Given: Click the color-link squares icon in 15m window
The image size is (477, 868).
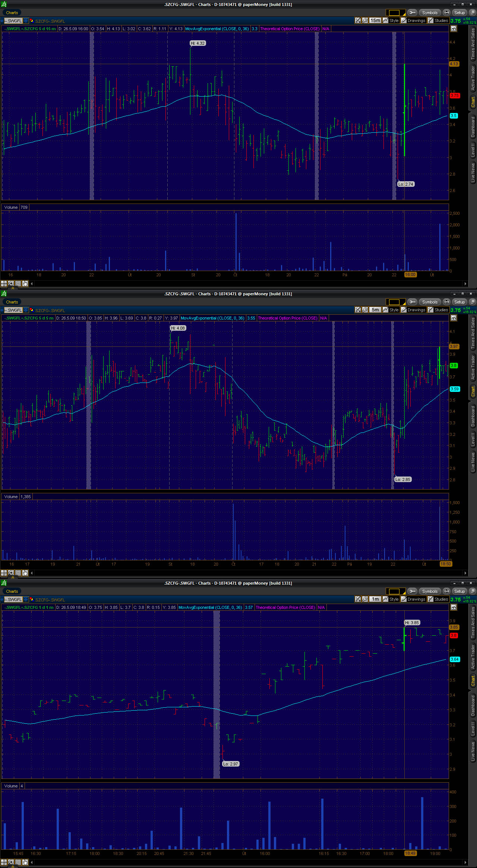Looking at the screenshot, I should [32, 21].
